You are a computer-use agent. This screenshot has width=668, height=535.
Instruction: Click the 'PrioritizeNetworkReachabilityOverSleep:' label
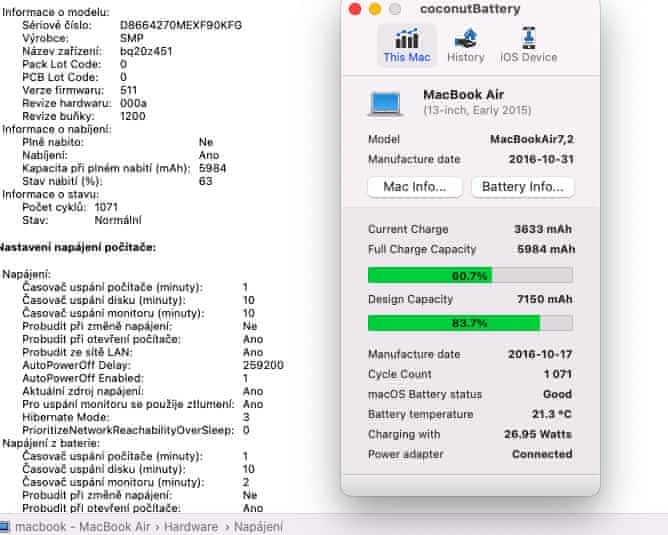tap(128, 430)
